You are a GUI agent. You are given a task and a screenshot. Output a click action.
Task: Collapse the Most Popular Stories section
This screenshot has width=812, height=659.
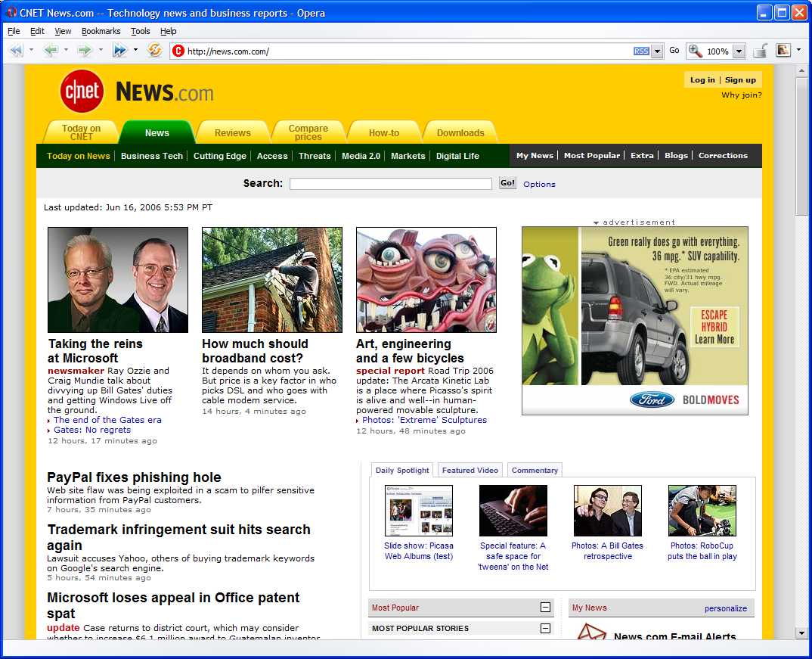coord(545,628)
